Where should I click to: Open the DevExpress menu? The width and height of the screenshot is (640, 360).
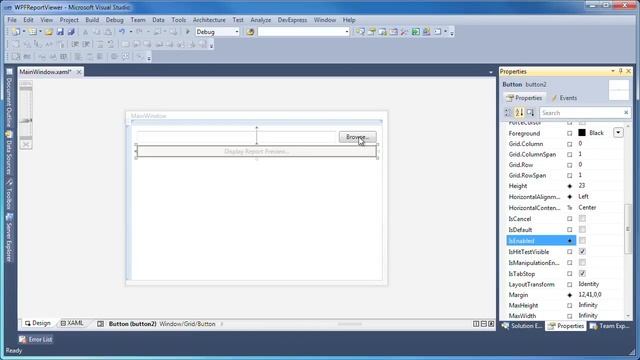click(x=292, y=20)
